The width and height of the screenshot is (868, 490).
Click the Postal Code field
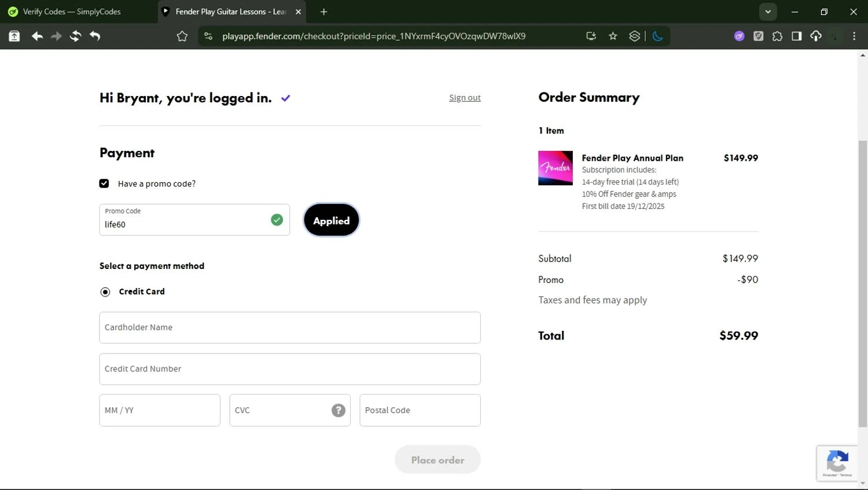point(420,410)
